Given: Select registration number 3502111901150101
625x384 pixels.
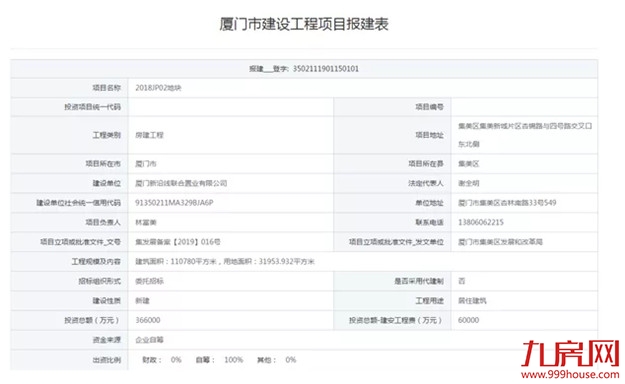Looking at the screenshot, I should tap(326, 69).
